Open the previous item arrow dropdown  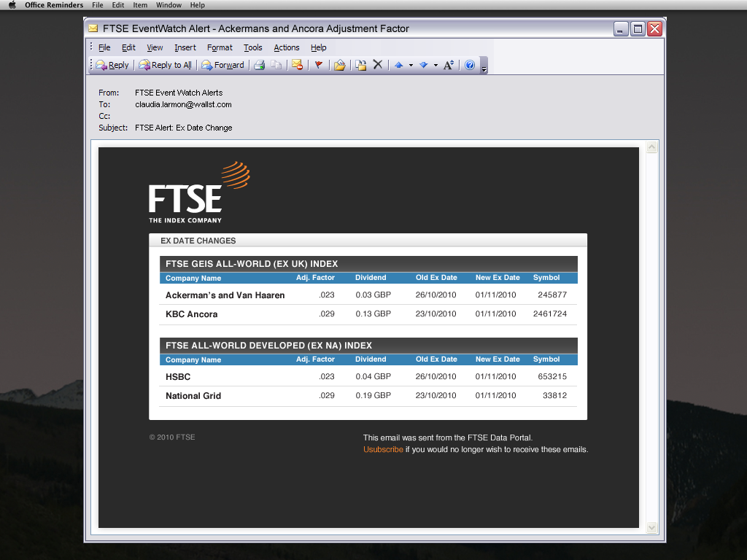coord(411,65)
